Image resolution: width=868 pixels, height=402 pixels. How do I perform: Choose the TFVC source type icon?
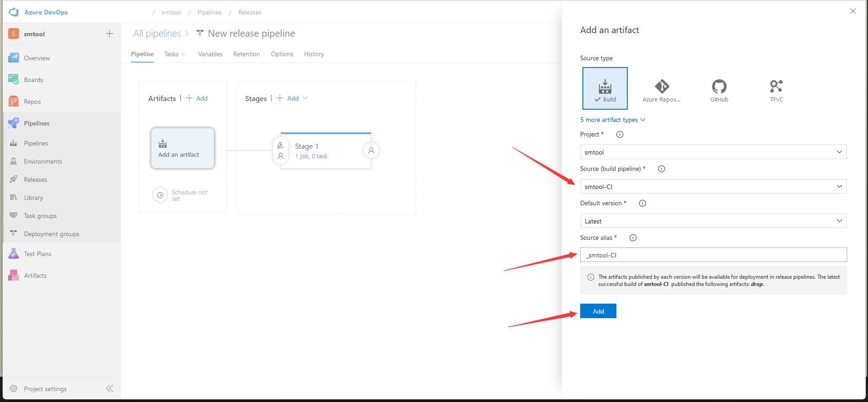pyautogui.click(x=776, y=90)
